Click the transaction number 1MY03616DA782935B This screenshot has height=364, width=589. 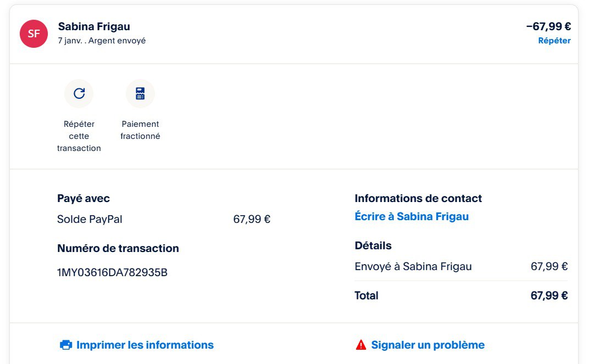point(112,272)
